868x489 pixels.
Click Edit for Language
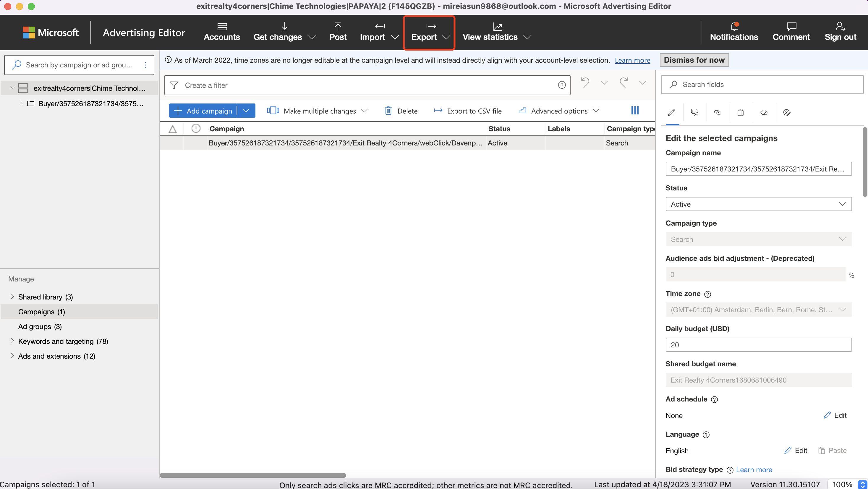(x=796, y=450)
